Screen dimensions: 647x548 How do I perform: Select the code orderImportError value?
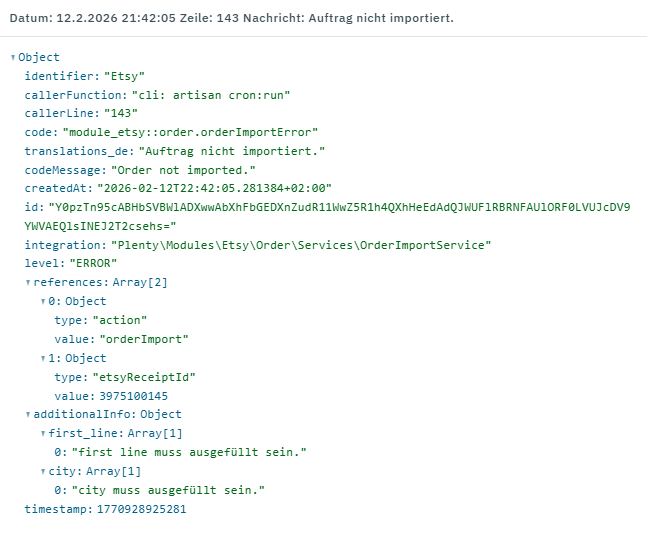[x=190, y=132]
